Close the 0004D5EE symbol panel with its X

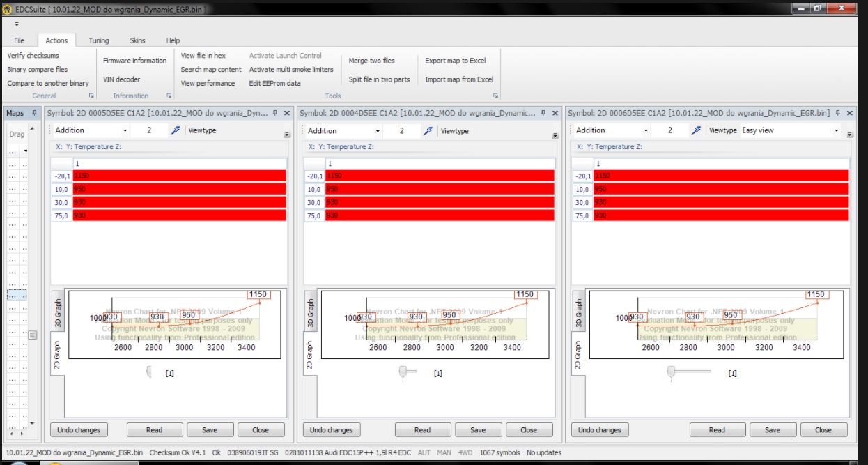pos(555,113)
